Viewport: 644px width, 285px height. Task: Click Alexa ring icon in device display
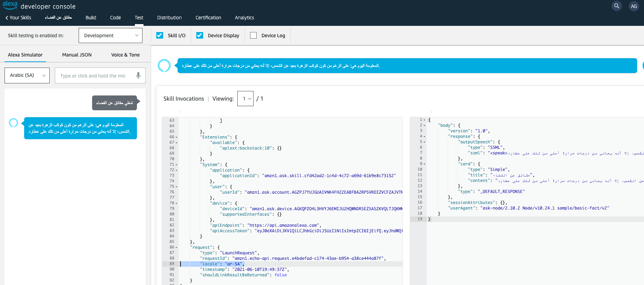pos(164,65)
